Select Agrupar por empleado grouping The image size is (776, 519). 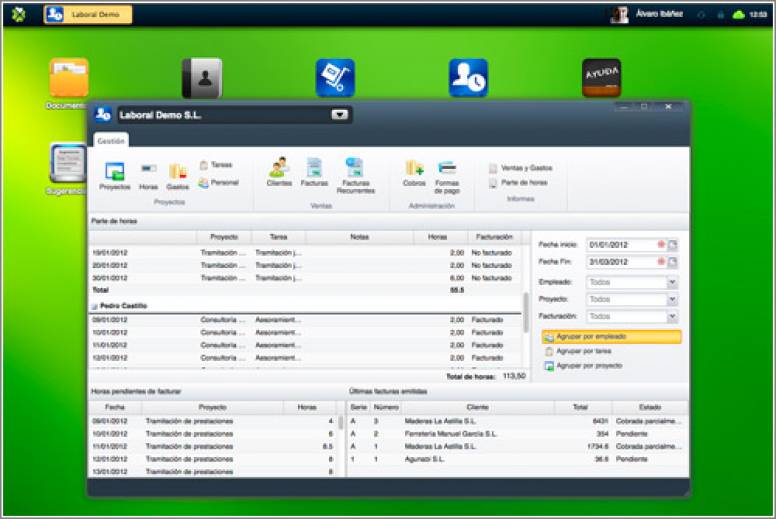611,337
